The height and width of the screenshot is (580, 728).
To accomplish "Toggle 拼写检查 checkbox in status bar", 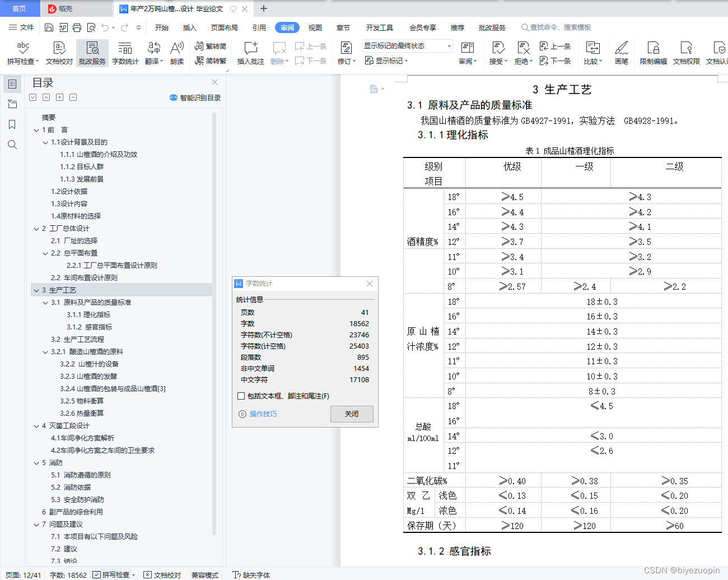I will point(96,575).
